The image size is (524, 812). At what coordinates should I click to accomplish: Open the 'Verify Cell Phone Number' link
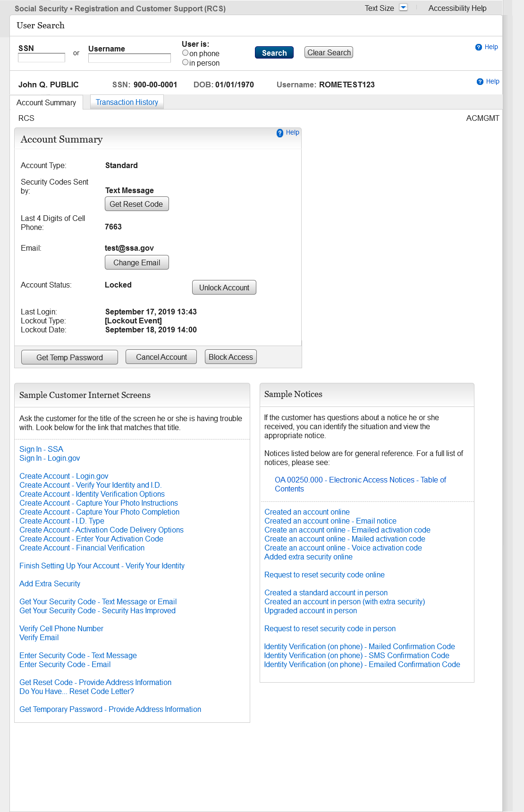(61, 628)
